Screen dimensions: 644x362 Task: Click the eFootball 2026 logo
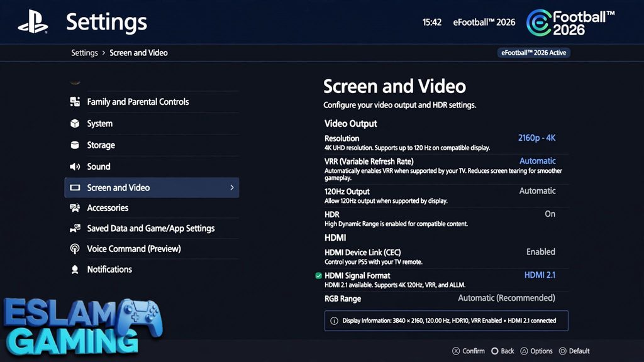pyautogui.click(x=570, y=23)
